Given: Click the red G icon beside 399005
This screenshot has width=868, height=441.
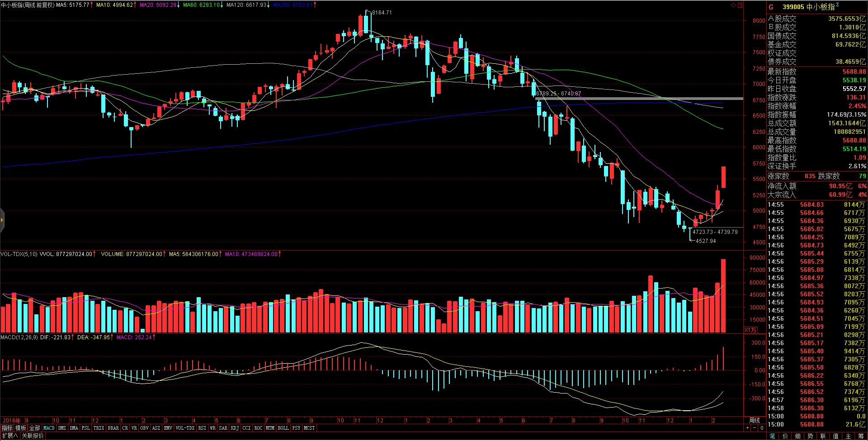Looking at the screenshot, I should point(771,7).
